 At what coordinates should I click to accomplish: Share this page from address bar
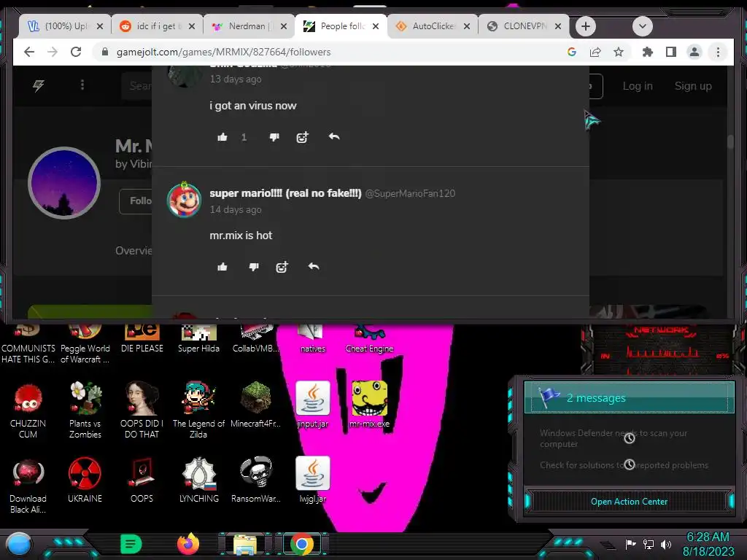click(x=595, y=52)
